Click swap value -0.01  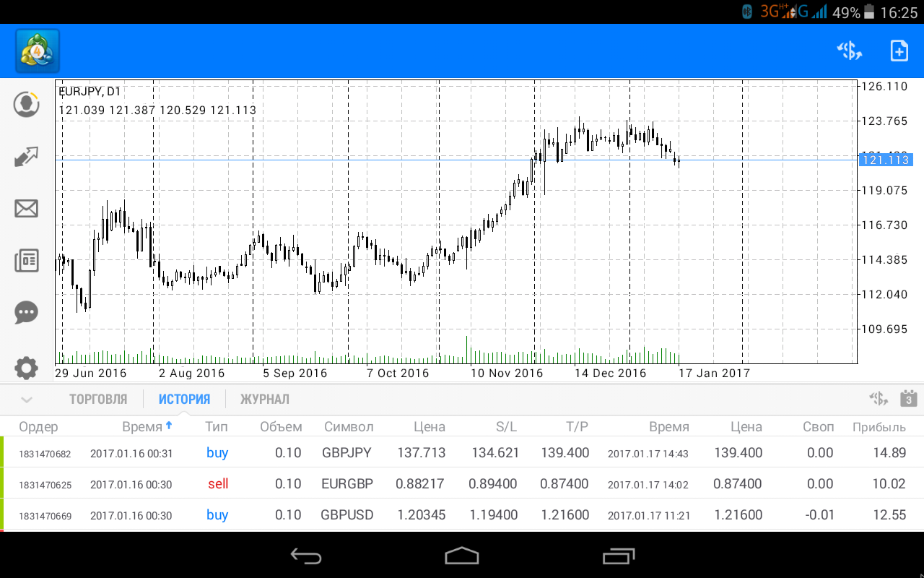click(819, 515)
